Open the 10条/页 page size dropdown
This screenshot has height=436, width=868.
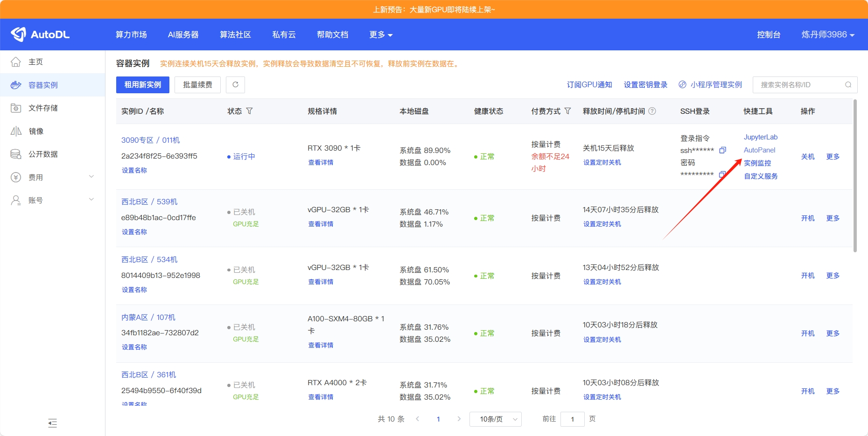495,419
